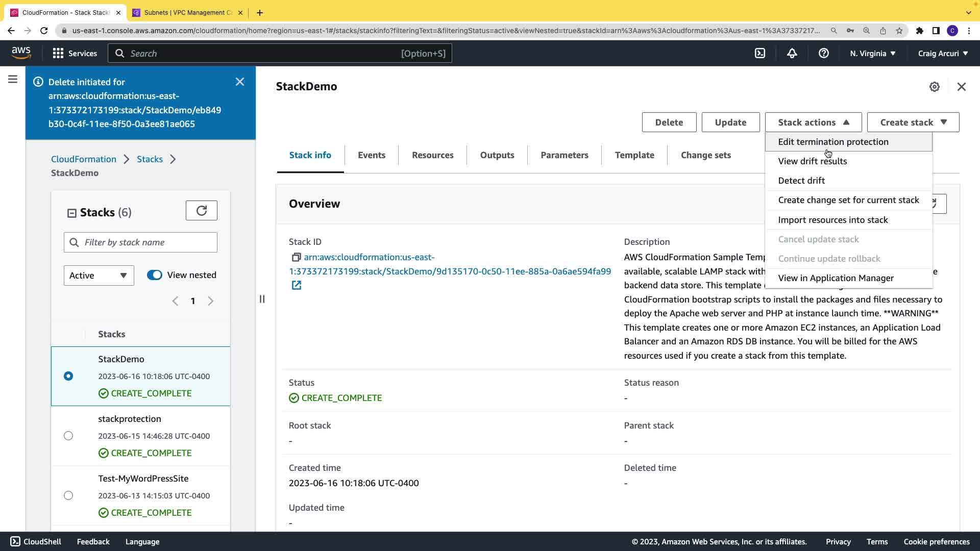Select the stackprotection stack radio button

68,436
